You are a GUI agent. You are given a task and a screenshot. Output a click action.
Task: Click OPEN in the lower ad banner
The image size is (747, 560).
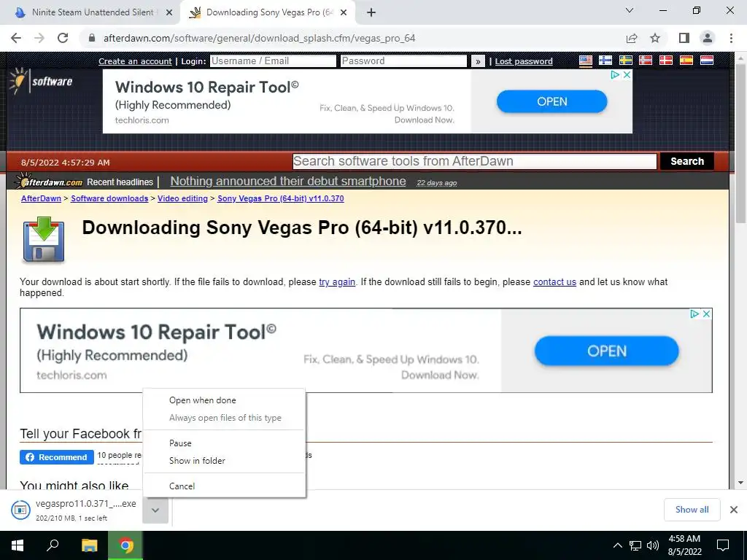pyautogui.click(x=606, y=351)
